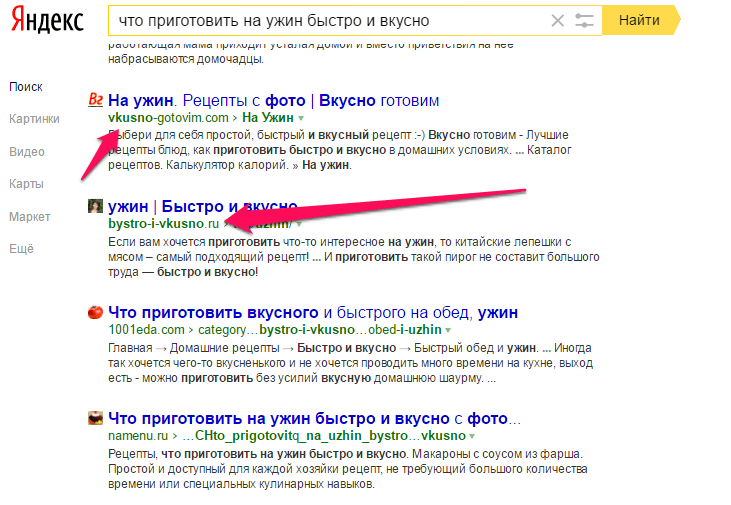
Task: Click the 1001eda.com green URL
Action: pyautogui.click(x=146, y=330)
